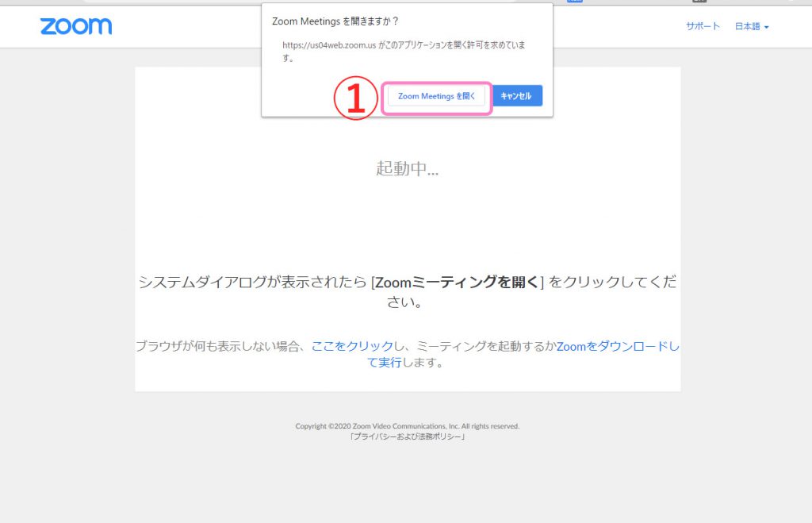The image size is (812, 523).
Task: Click the Copyright ©2020 Zoom Video Communications text
Action: click(407, 426)
